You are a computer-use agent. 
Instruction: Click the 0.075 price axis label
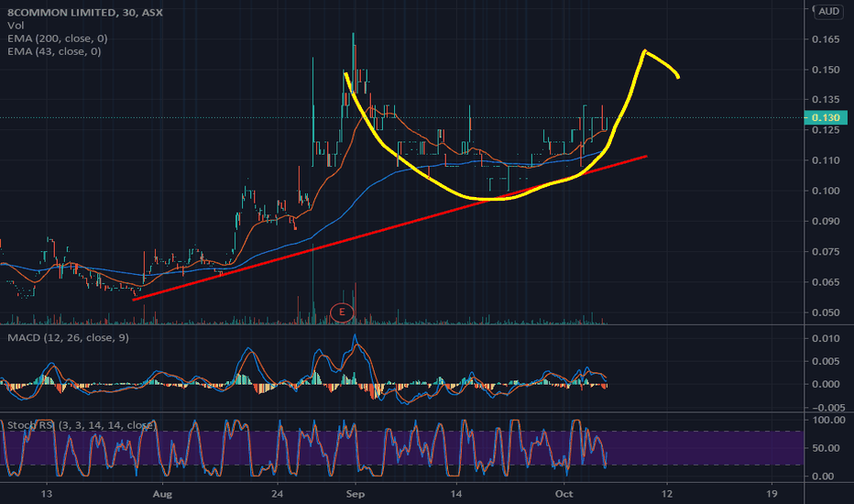coord(826,252)
